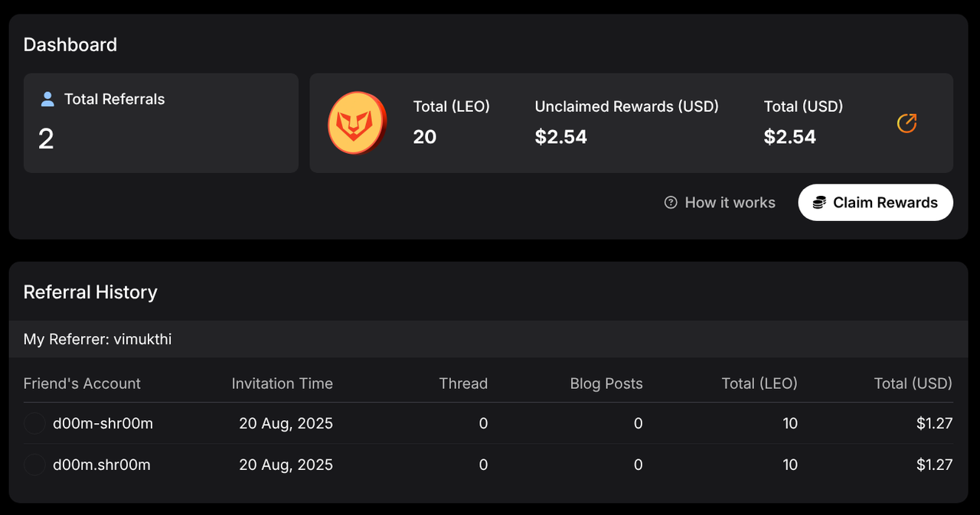Click the LEO lion coin logo

pyautogui.click(x=357, y=123)
